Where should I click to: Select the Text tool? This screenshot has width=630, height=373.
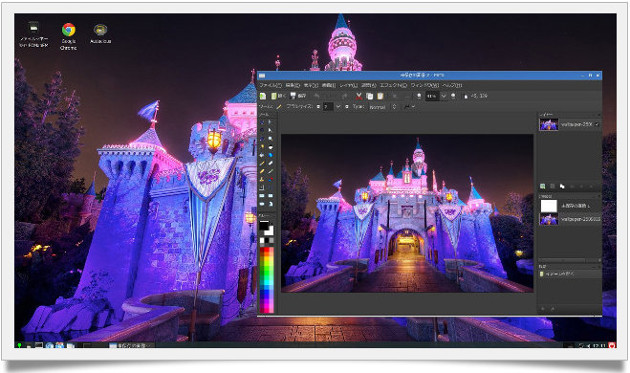tap(262, 187)
